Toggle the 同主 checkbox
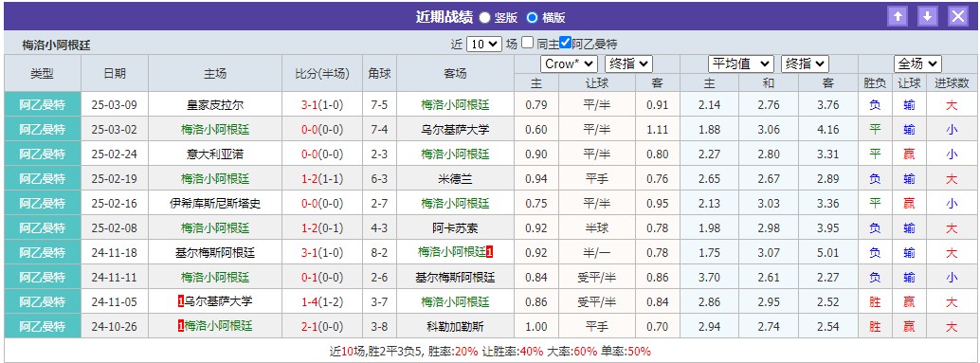Viewport: 980px width, 363px height. coord(528,43)
